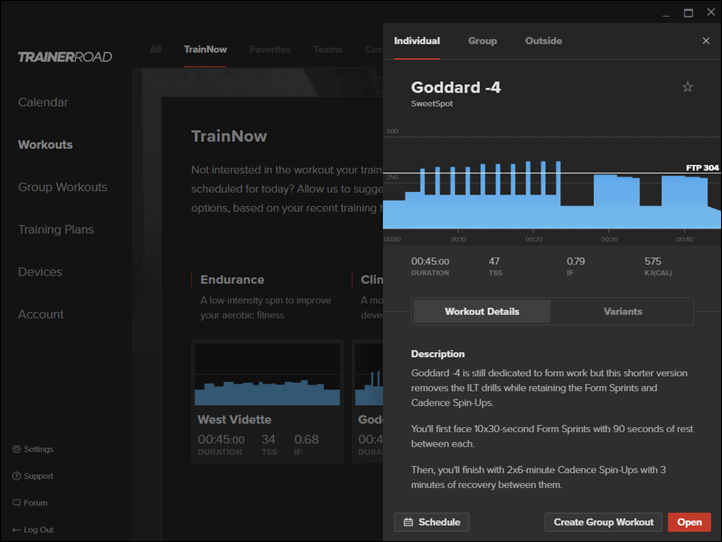Switch to the Group tab
Viewport: 722px width, 542px height.
click(x=483, y=41)
